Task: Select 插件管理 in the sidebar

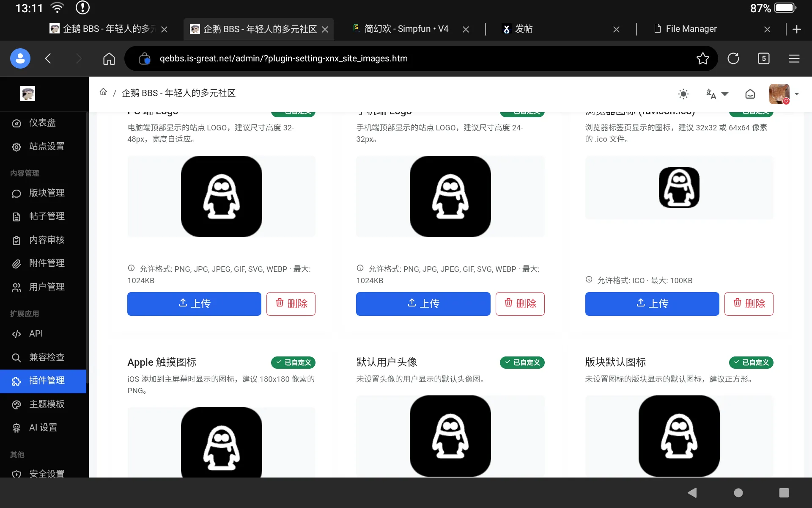Action: (x=43, y=381)
